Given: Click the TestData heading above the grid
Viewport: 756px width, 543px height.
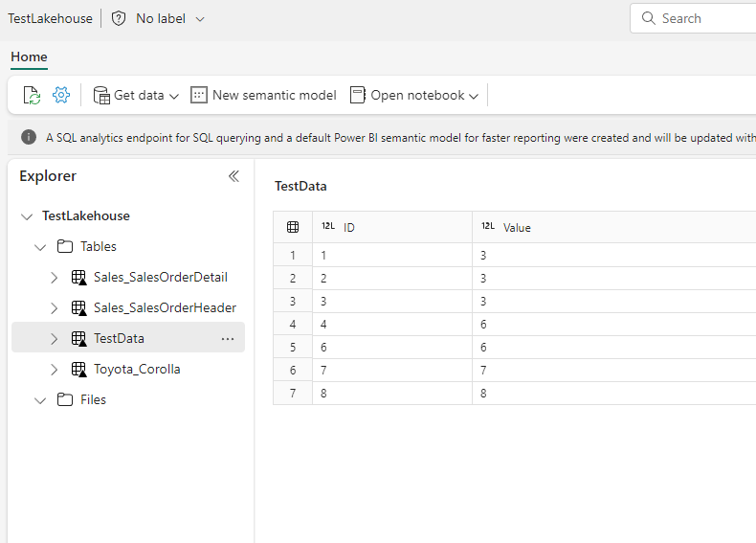Looking at the screenshot, I should pos(300,187).
